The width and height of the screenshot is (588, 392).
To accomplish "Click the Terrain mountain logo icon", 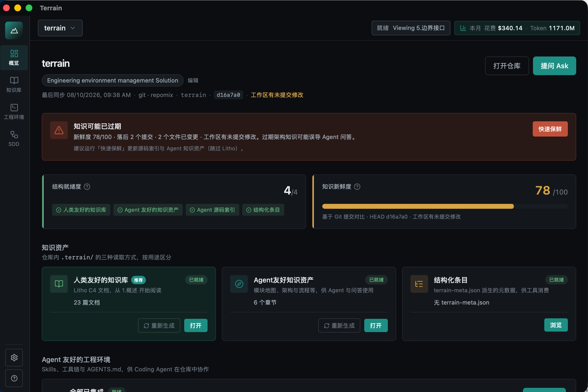I will (x=14, y=30).
